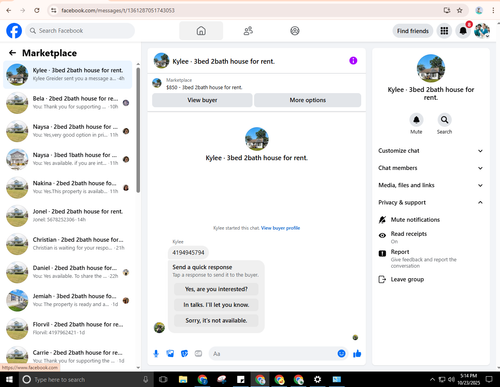Select Report conversation option
500x387 pixels.
click(430, 258)
